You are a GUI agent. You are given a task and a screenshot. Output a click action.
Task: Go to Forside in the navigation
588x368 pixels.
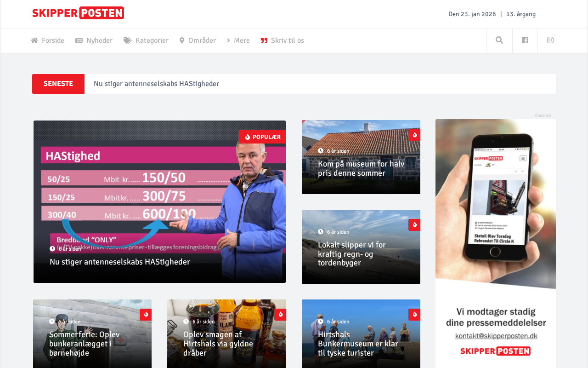click(47, 40)
